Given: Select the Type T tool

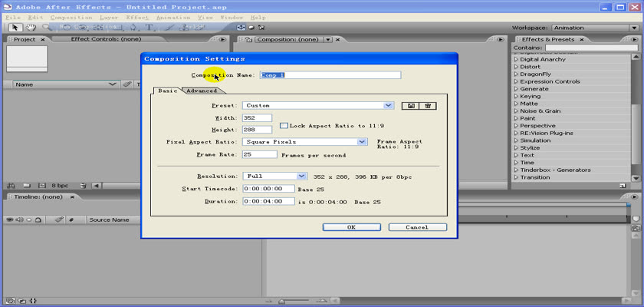Looking at the screenshot, I should [x=149, y=28].
